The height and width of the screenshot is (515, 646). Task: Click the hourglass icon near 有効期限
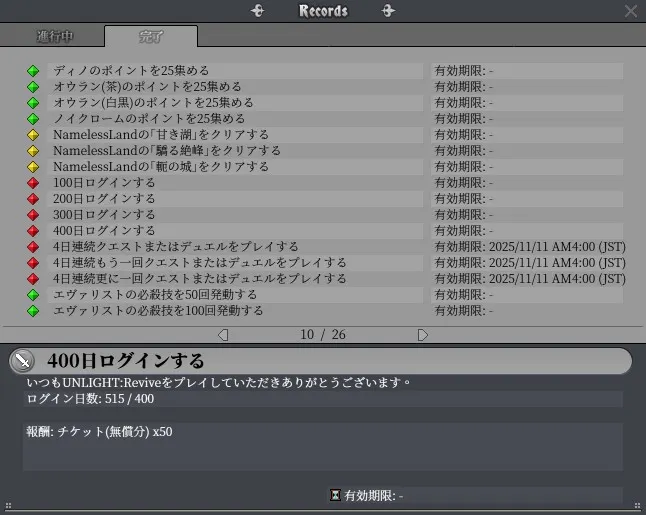(335, 495)
